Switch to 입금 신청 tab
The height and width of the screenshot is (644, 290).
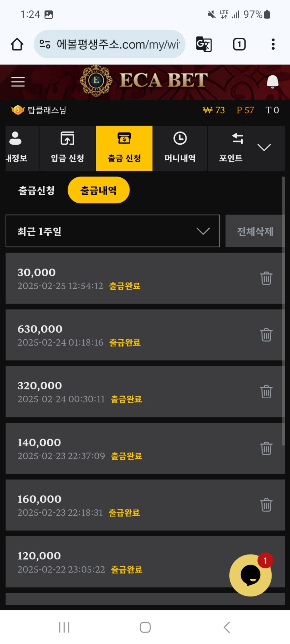coord(68,148)
